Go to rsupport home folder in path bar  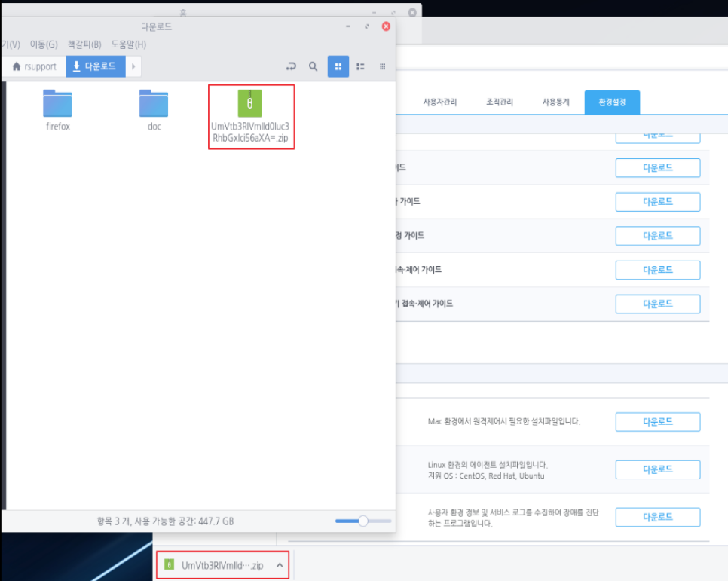coord(34,66)
